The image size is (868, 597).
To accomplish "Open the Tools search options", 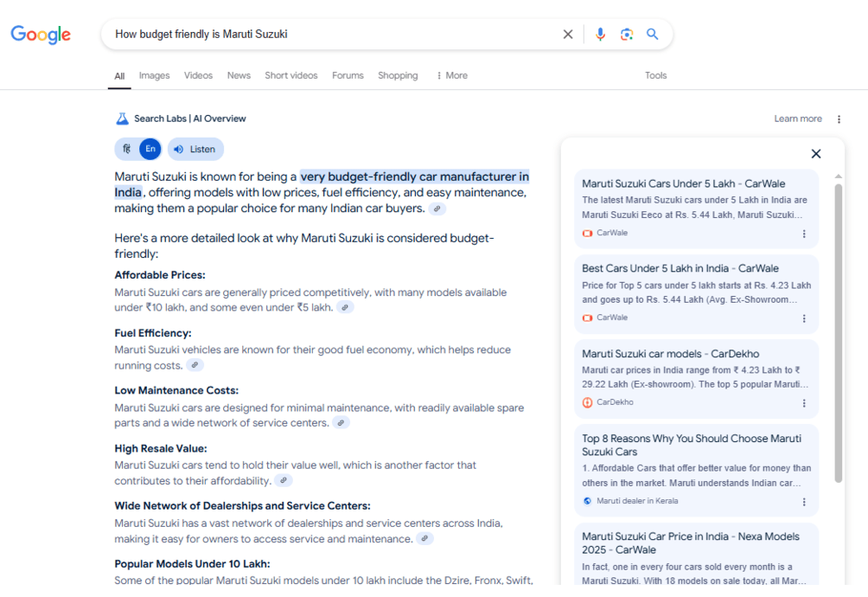I will pyautogui.click(x=655, y=75).
